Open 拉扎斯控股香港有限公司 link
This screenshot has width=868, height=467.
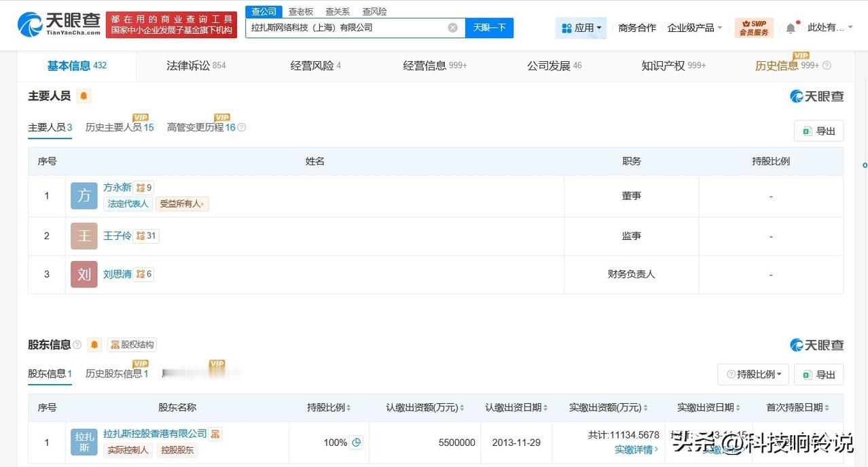[x=155, y=434]
